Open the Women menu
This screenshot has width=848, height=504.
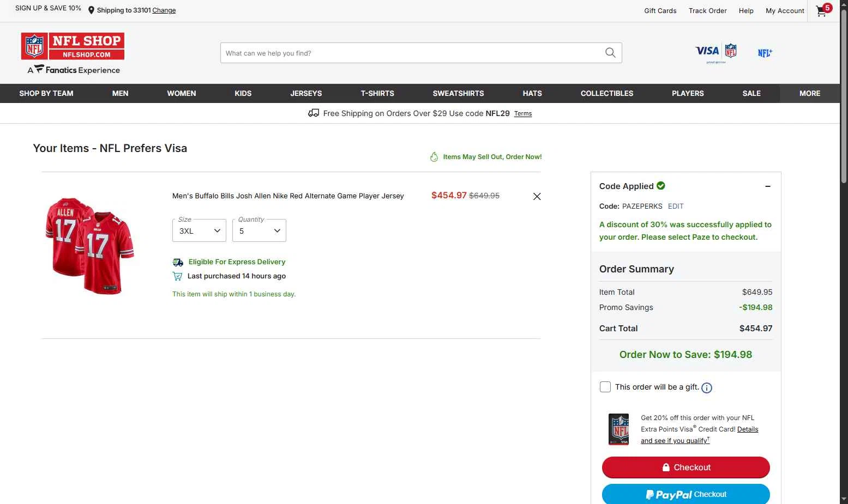[x=182, y=93]
